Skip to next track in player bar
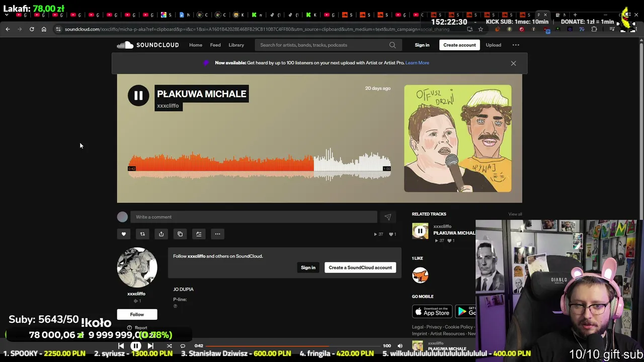 [150, 346]
